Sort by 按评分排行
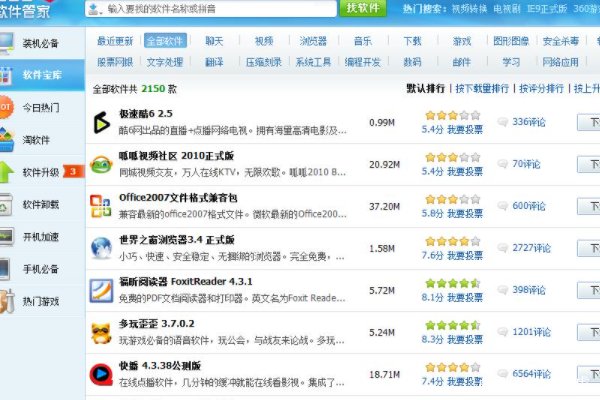This screenshot has height=400, width=600. click(541, 89)
